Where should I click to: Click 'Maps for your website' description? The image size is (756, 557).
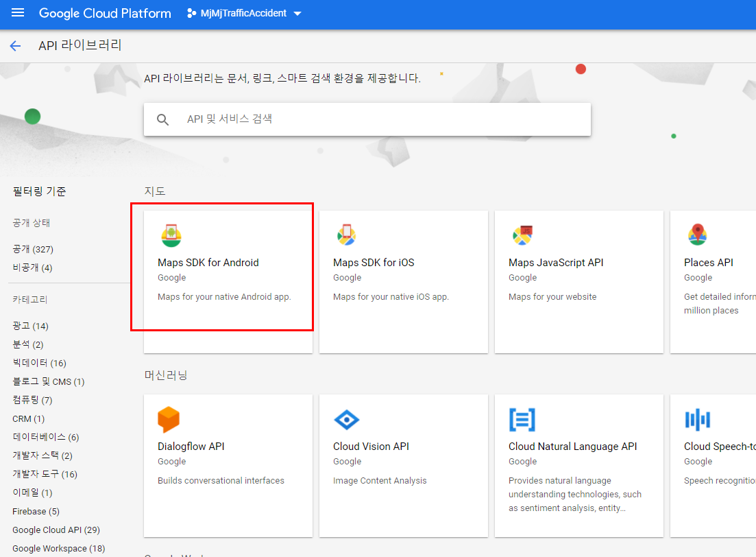click(552, 297)
